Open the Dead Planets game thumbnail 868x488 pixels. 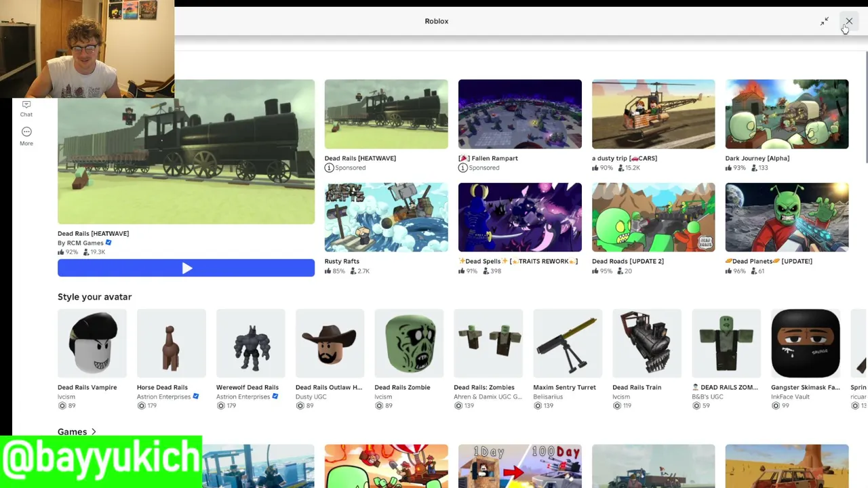pyautogui.click(x=787, y=217)
